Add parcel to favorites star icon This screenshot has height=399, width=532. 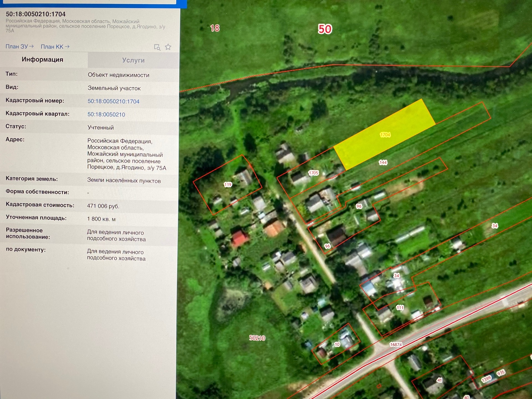[168, 47]
